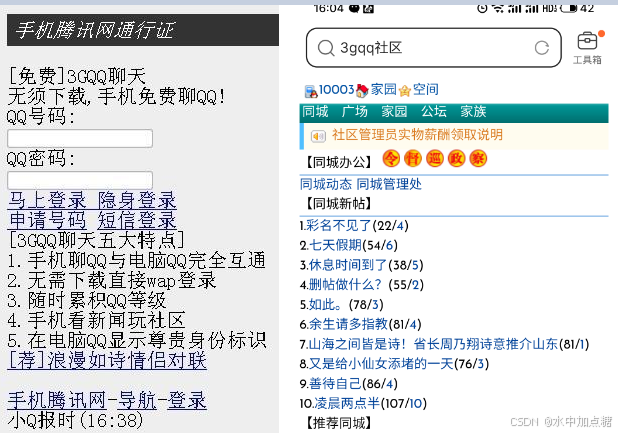Click the 同城动态 link

326,184
